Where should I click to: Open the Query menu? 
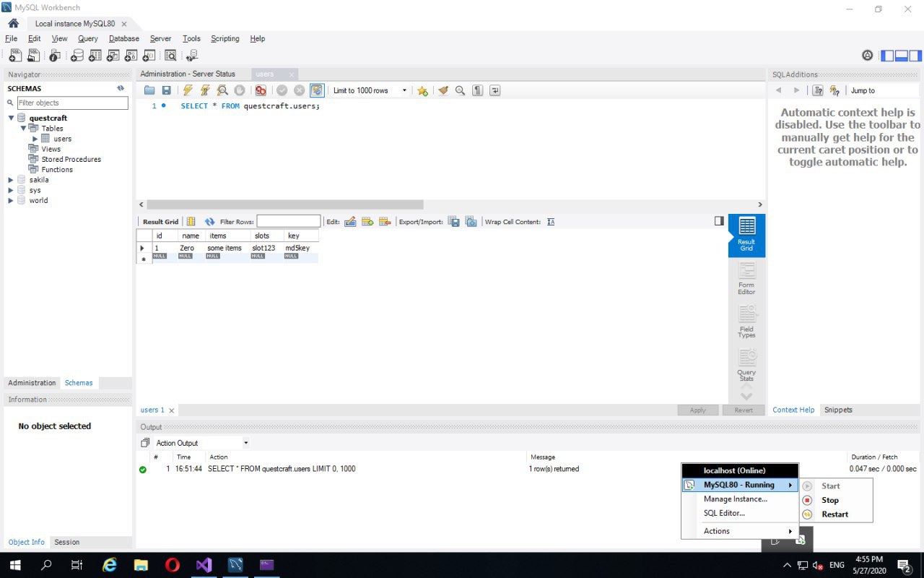pos(88,38)
